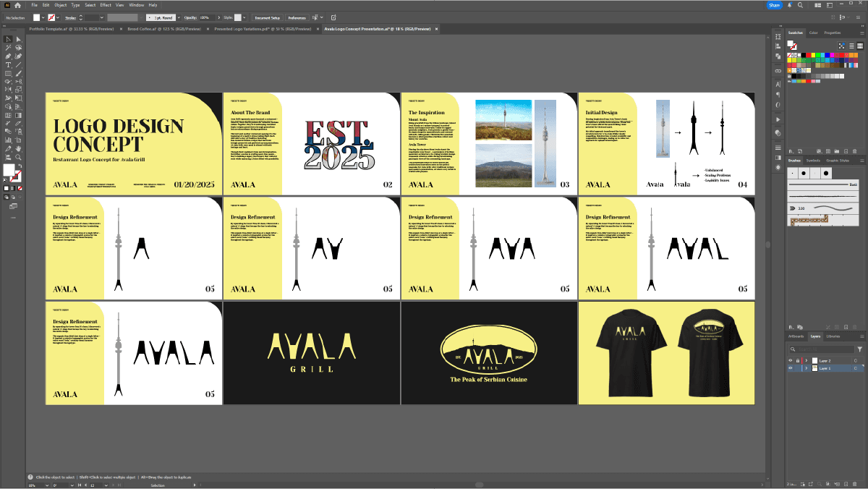Image resolution: width=868 pixels, height=489 pixels.
Task: Click the Document Setup button
Action: [268, 17]
